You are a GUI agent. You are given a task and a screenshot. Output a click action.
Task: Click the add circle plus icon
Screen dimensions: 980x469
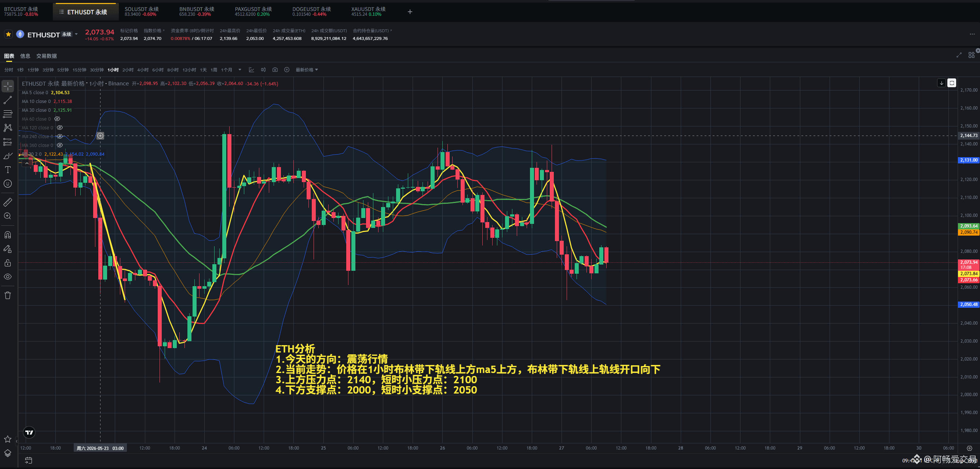(287, 70)
